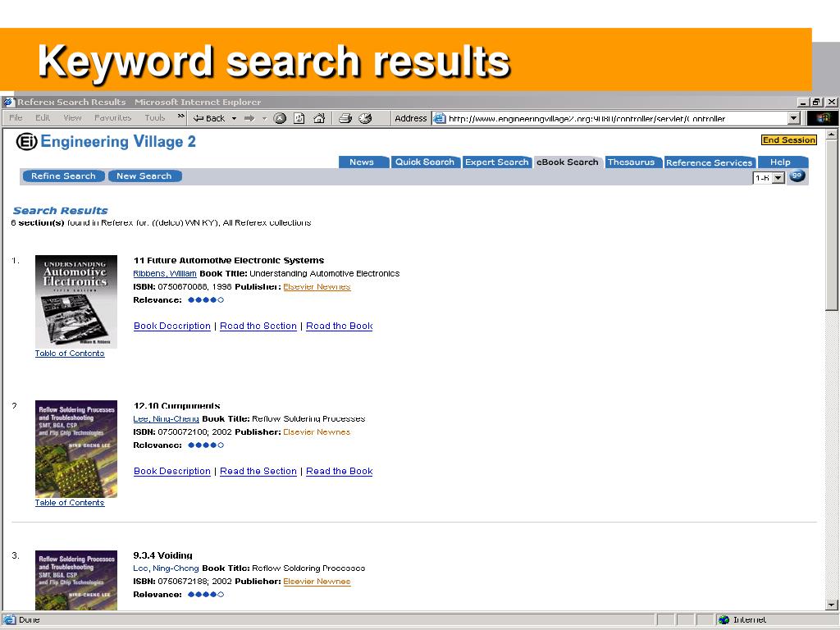Open Book Description for Automotive Electronic Systems
Image resolution: width=840 pixels, height=630 pixels.
click(x=172, y=326)
